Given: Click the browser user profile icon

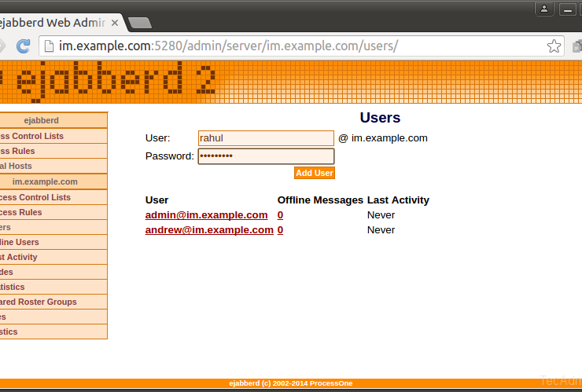Looking at the screenshot, I should coord(543,9).
